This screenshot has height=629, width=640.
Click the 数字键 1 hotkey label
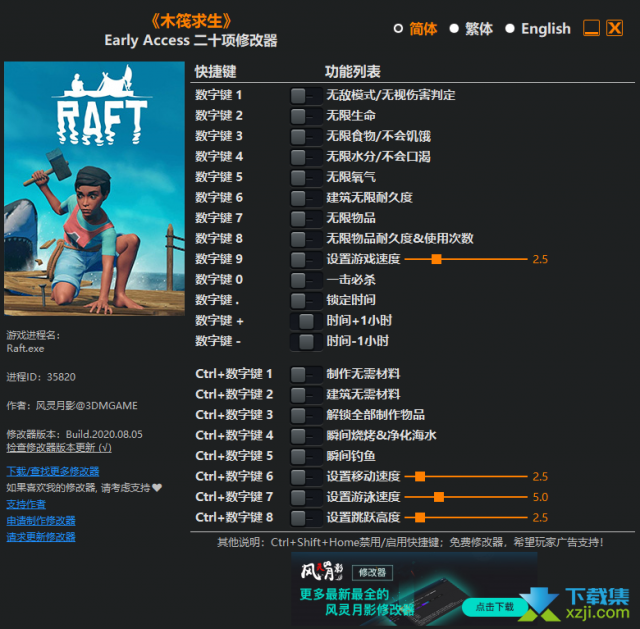(x=219, y=95)
